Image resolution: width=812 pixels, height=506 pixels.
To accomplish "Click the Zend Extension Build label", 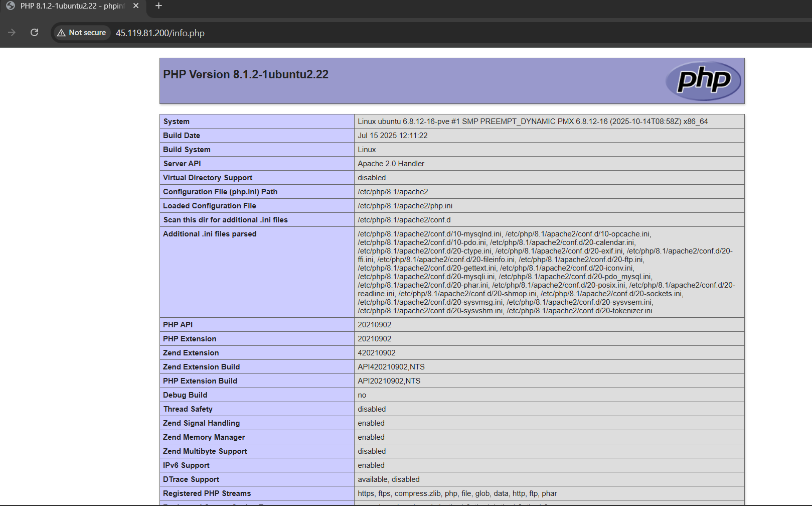I will click(x=201, y=367).
